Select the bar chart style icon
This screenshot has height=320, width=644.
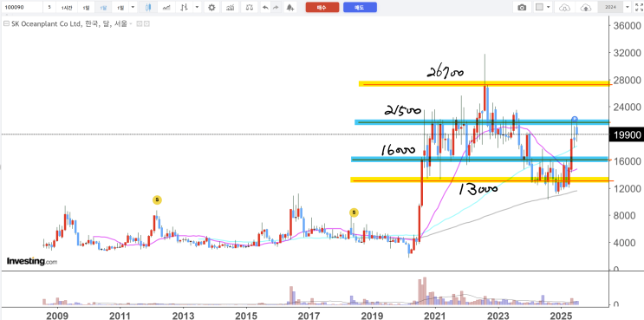pos(185,8)
